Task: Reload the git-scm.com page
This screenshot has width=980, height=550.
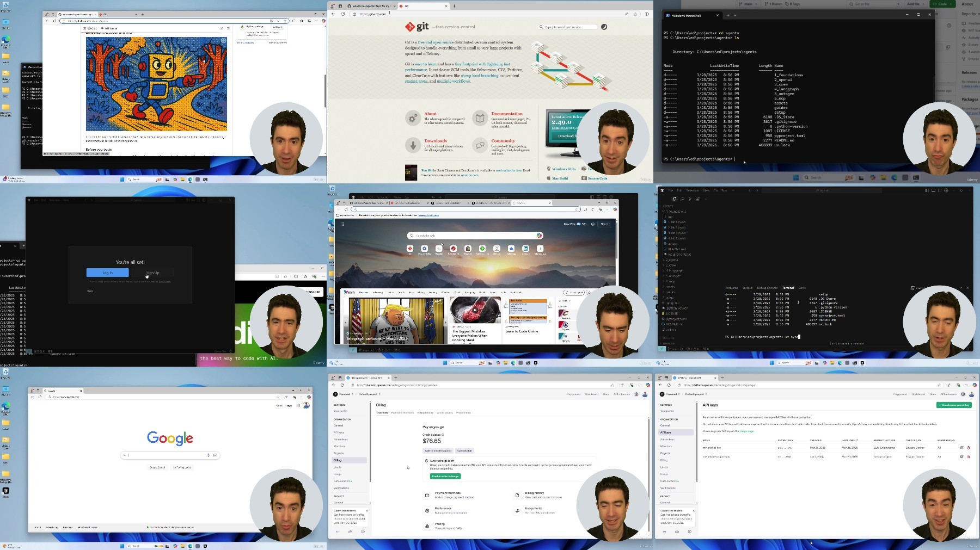Action: click(342, 14)
